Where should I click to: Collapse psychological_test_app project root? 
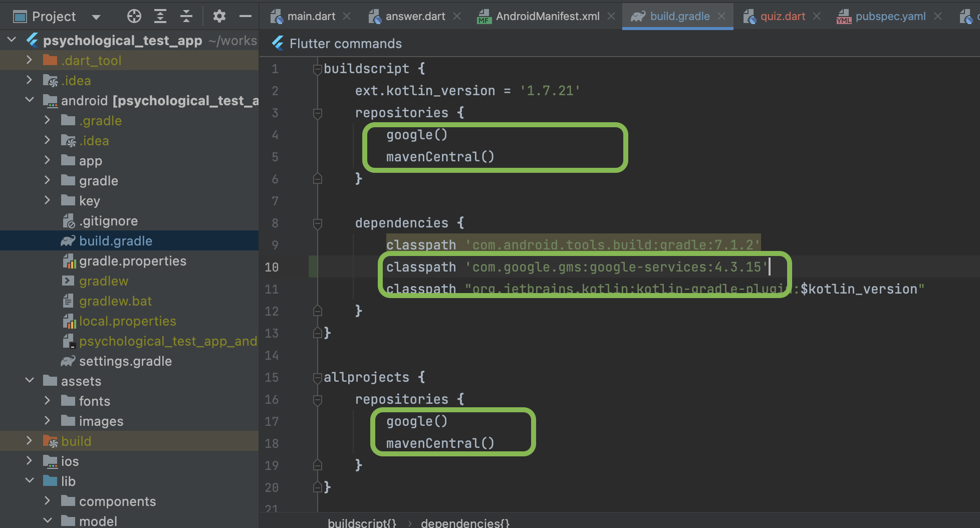pyautogui.click(x=12, y=40)
